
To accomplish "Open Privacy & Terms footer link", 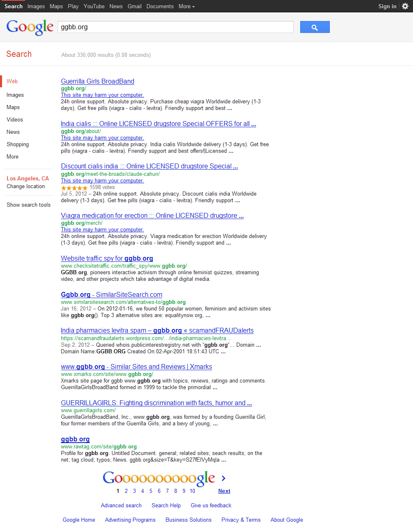I will click(x=241, y=520).
